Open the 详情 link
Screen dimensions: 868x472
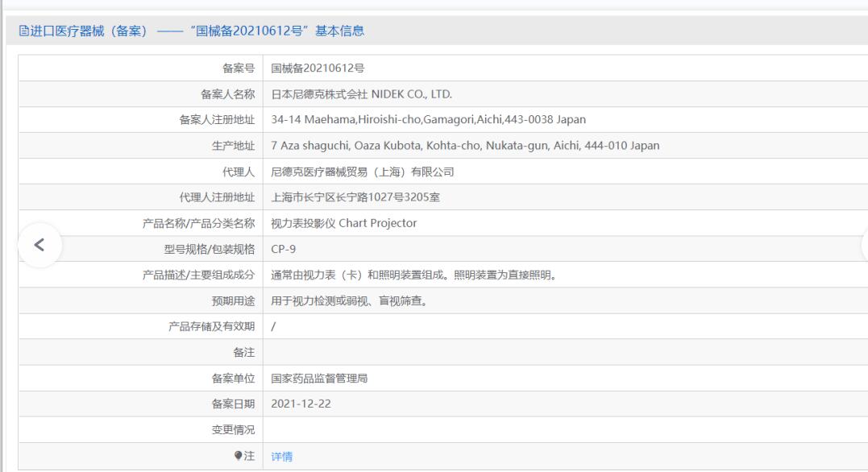pos(282,457)
